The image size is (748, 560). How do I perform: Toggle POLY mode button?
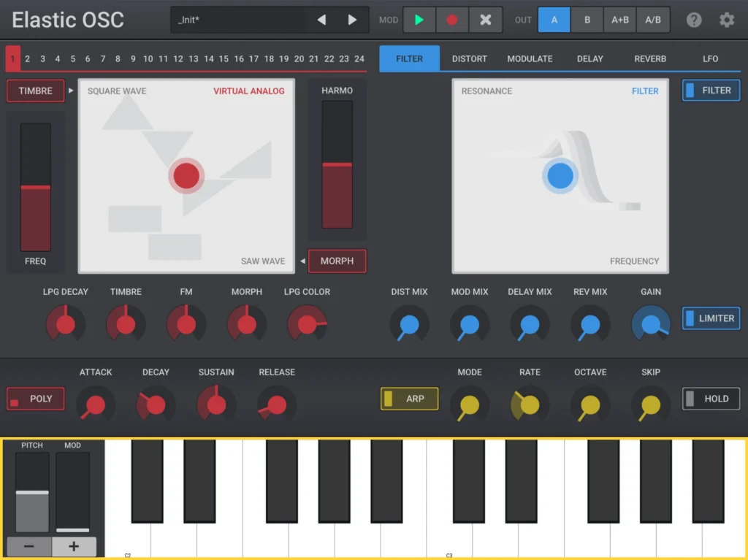35,399
